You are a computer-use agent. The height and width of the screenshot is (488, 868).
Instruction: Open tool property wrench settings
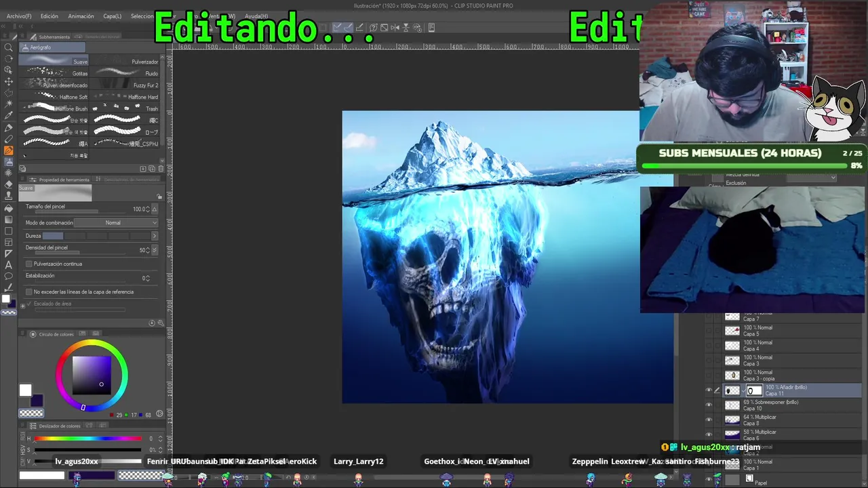tap(160, 323)
